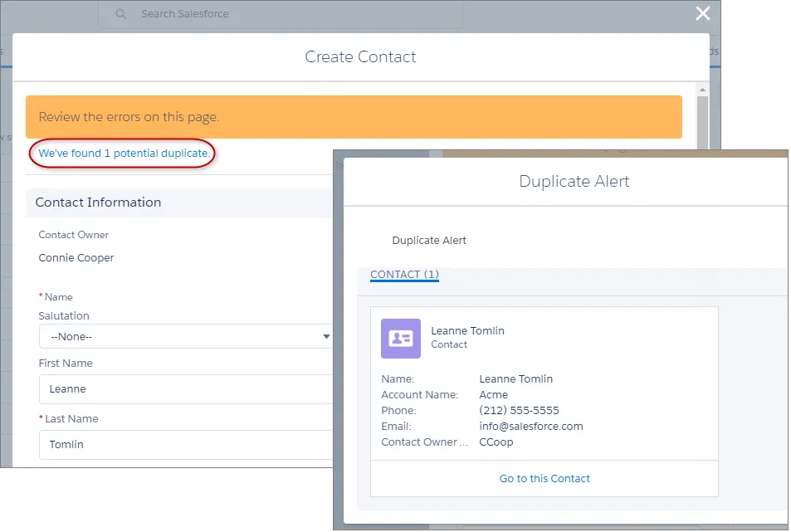Open the potential duplicate link
Image resolution: width=791 pixels, height=532 pixels.
pyautogui.click(x=125, y=154)
